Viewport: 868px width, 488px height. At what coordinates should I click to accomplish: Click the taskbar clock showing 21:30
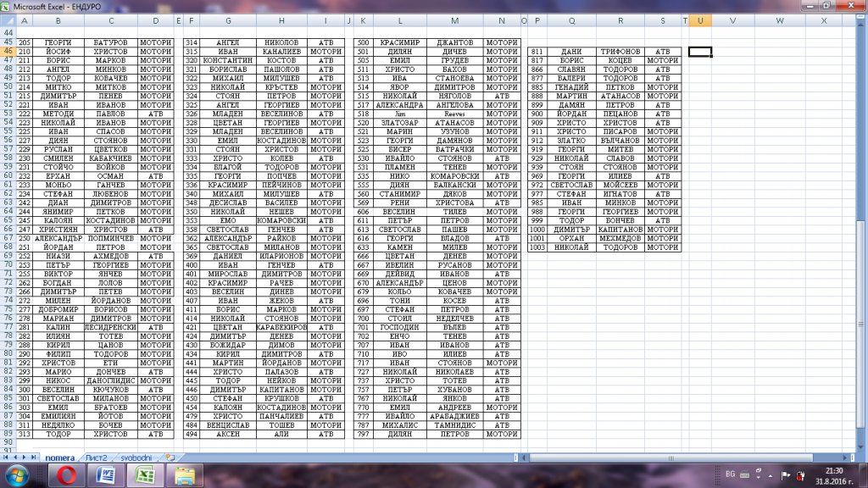pyautogui.click(x=834, y=476)
